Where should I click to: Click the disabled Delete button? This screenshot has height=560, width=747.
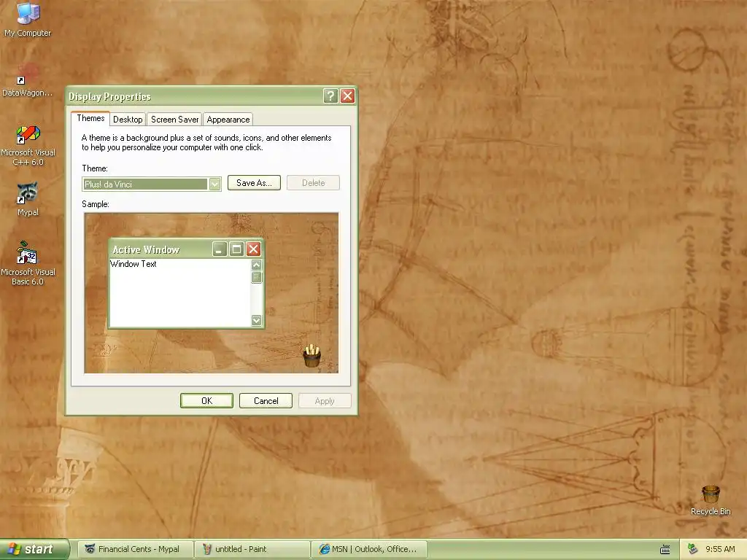(313, 183)
